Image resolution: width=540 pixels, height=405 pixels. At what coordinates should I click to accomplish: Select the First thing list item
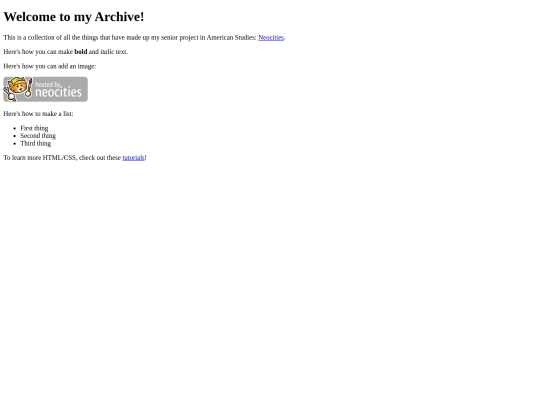[34, 128]
